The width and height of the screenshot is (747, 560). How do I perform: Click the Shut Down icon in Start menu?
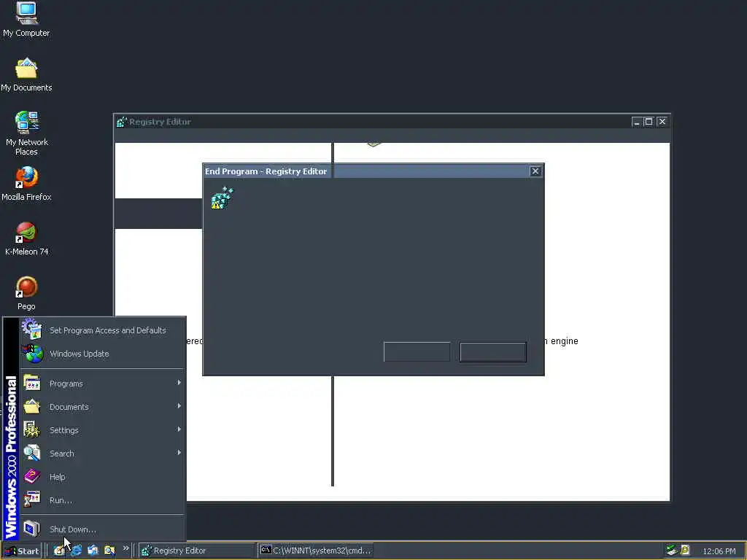[x=32, y=529]
